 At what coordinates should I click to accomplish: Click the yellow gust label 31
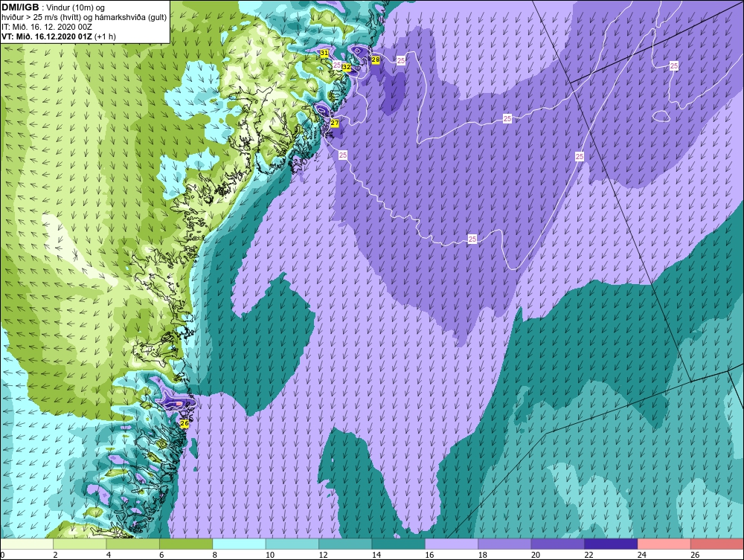tap(324, 53)
